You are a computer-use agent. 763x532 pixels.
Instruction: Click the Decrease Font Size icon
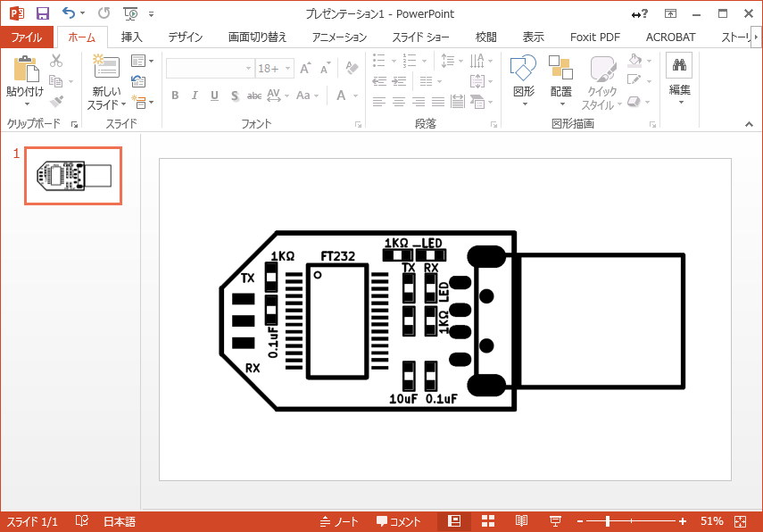coord(325,68)
